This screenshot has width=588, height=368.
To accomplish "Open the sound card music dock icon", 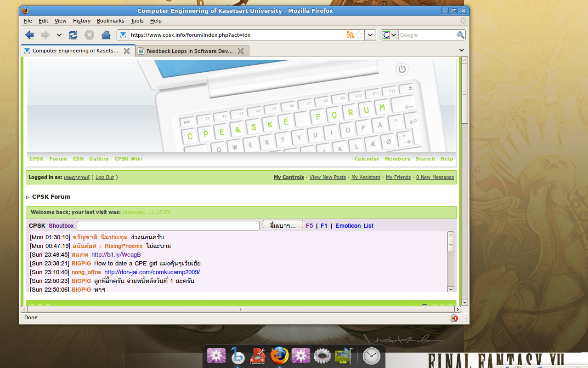I will click(343, 356).
